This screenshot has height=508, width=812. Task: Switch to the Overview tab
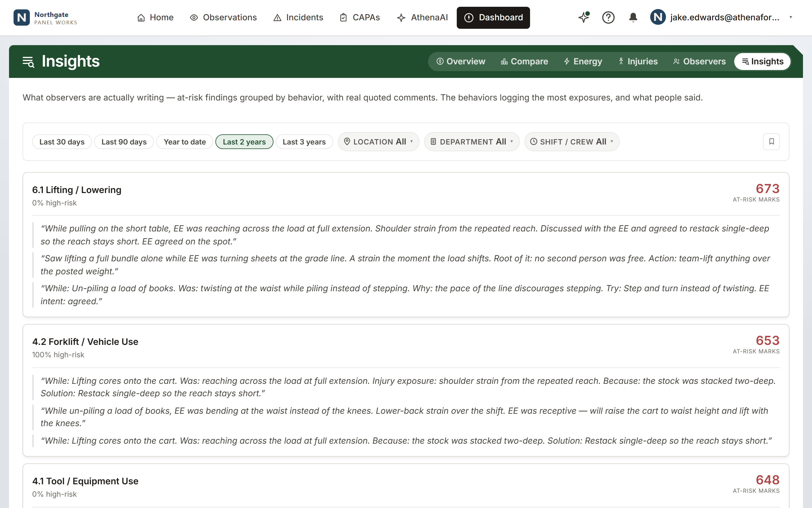(461, 62)
